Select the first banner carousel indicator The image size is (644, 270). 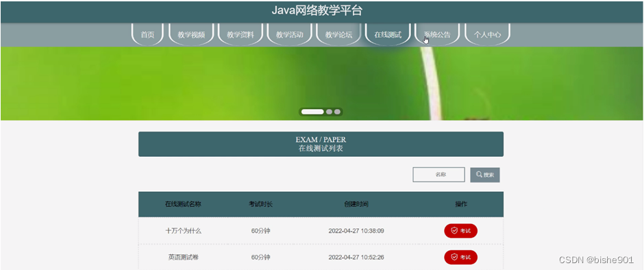(x=312, y=112)
